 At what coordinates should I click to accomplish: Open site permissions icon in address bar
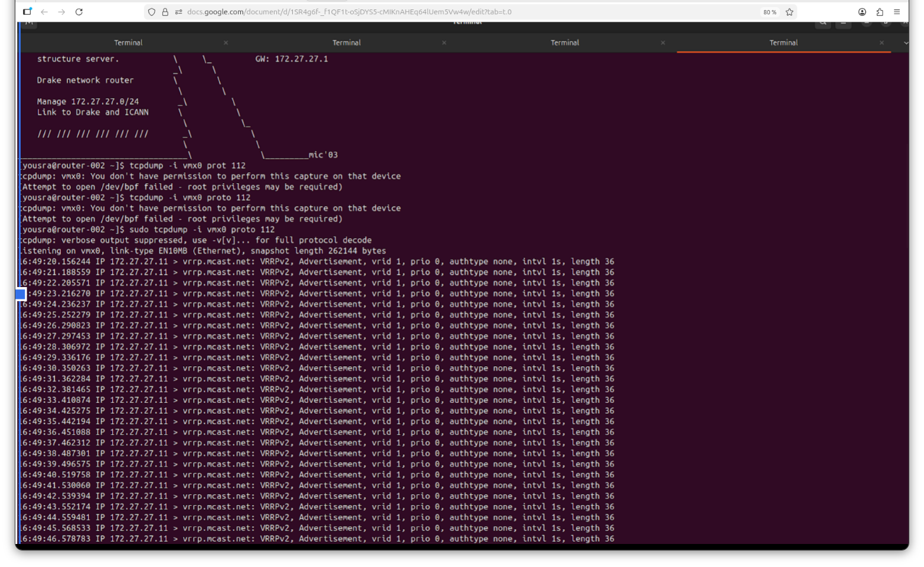(x=178, y=12)
